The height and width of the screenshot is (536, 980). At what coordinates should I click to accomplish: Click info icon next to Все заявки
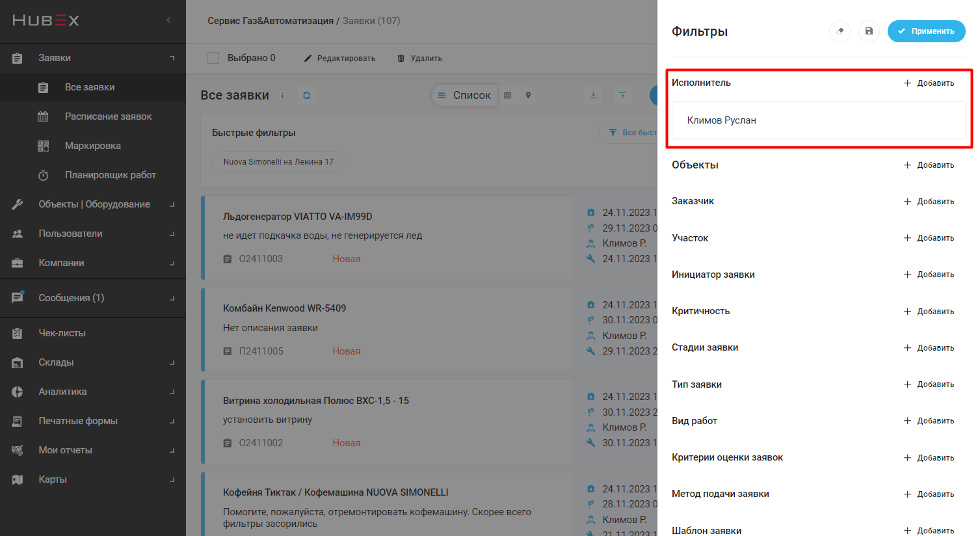282,96
